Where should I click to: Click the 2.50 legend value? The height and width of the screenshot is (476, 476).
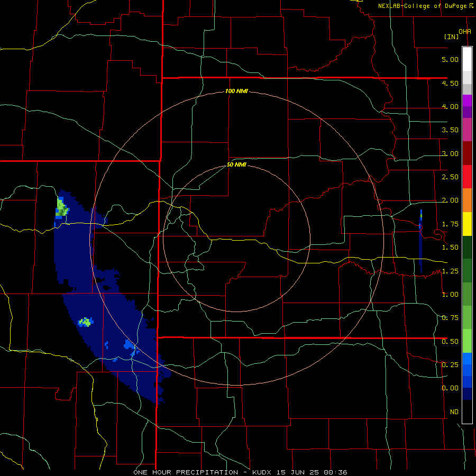click(x=450, y=177)
